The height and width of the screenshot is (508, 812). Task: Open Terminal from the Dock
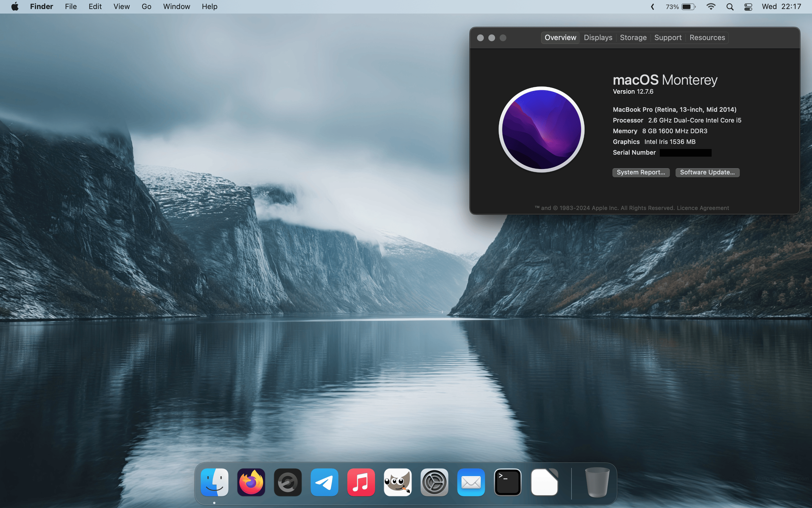[508, 482]
